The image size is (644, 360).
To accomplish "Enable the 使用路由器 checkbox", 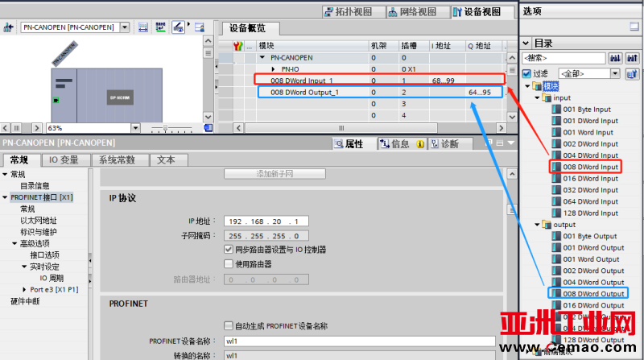I will click(x=229, y=264).
